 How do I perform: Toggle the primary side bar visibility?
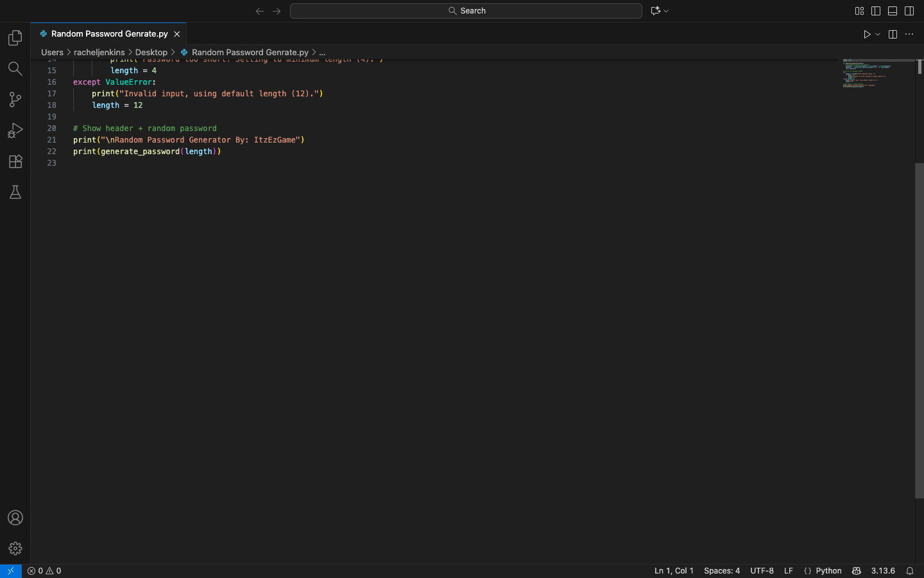[876, 11]
